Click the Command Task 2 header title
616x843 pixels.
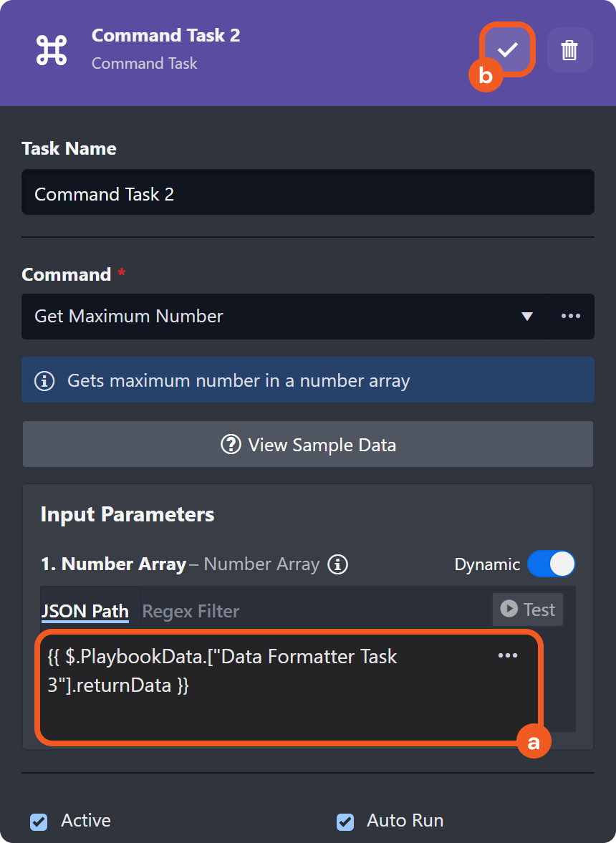coord(165,36)
